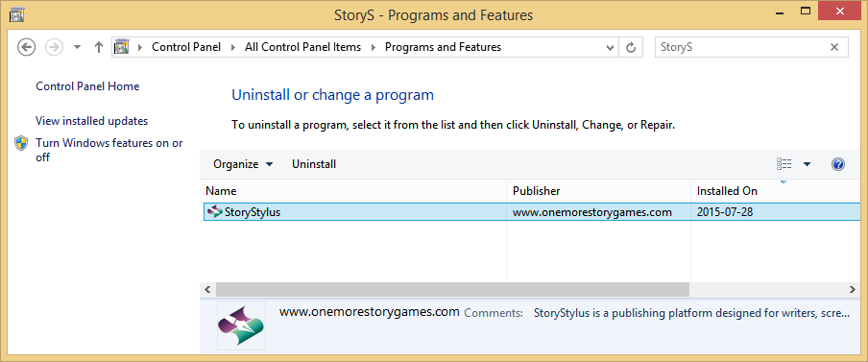Click the disabled Forward arrow button
The width and height of the screenshot is (868, 362).
(x=54, y=47)
